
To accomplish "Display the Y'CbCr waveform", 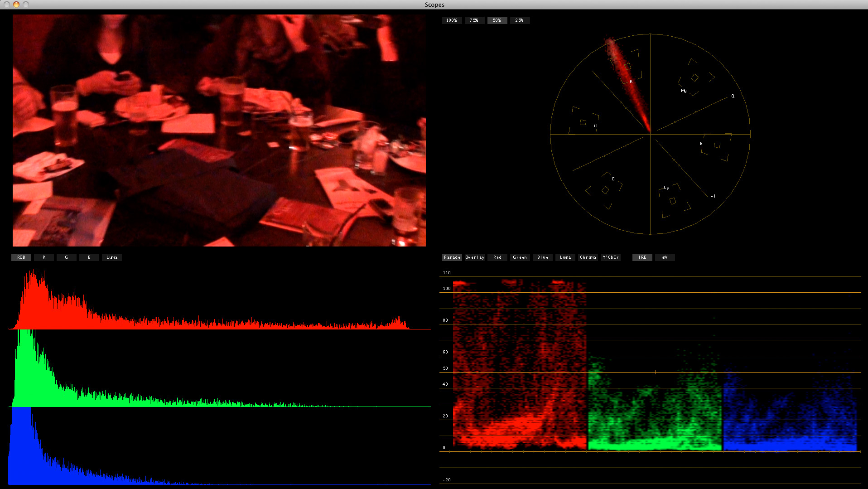I will pyautogui.click(x=611, y=257).
